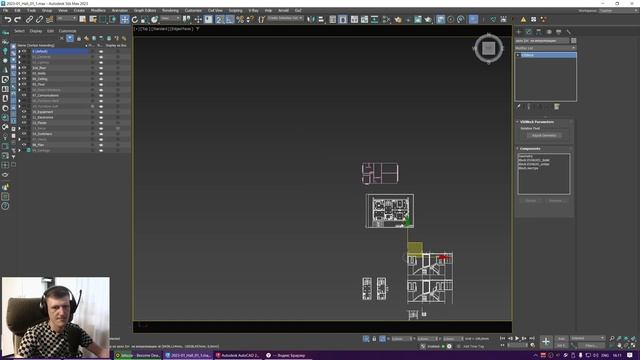Select VRMesh entry in modifier stack
This screenshot has width=640, height=360.
[547, 55]
